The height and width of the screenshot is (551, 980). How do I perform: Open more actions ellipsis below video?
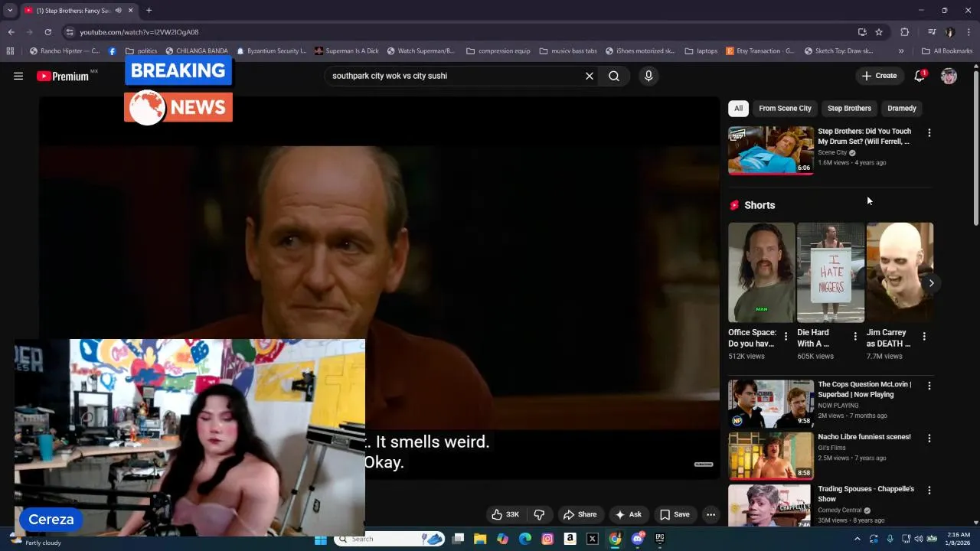pyautogui.click(x=710, y=514)
